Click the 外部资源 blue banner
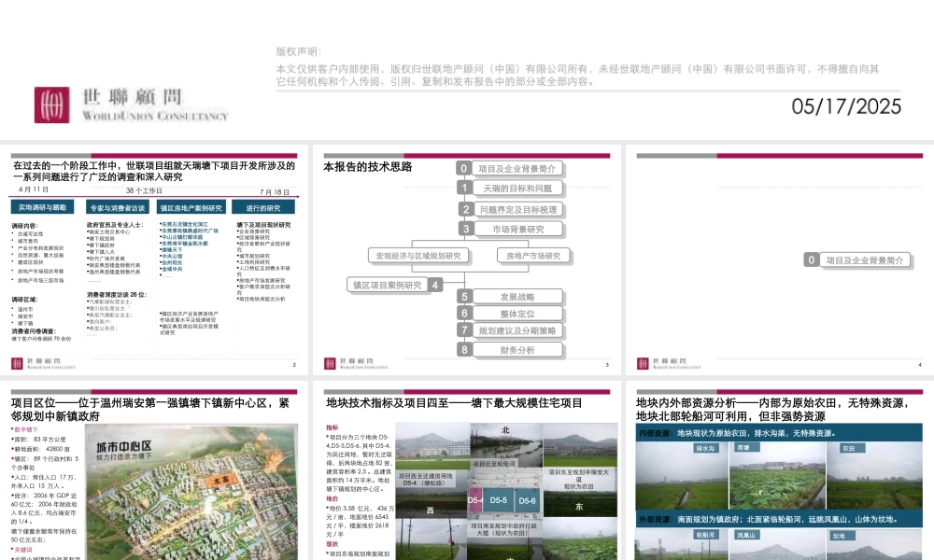The width and height of the screenshot is (934, 560). (x=779, y=520)
